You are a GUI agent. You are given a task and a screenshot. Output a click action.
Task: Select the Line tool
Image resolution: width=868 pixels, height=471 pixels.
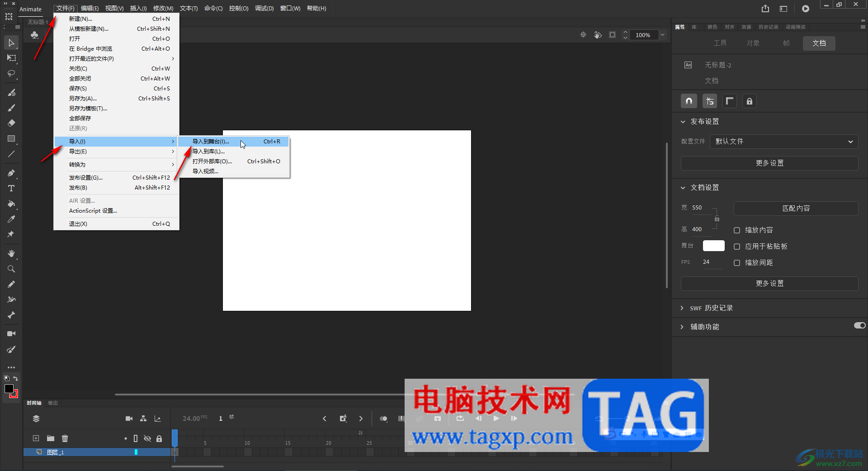(11, 154)
